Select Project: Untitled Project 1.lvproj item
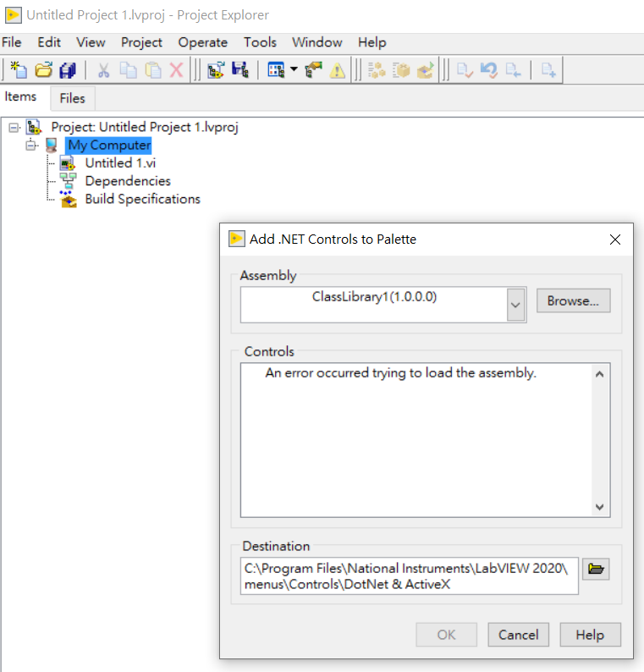644x672 pixels. (145, 127)
